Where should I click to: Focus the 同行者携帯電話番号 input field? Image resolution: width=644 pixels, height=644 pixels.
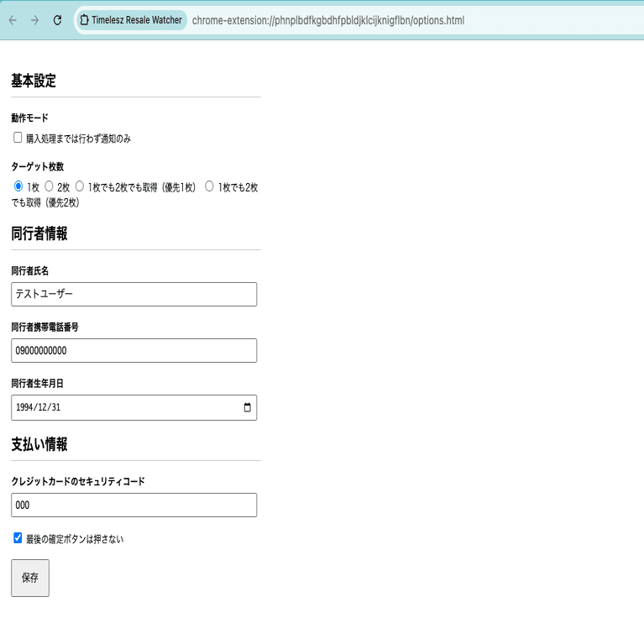[x=134, y=350]
